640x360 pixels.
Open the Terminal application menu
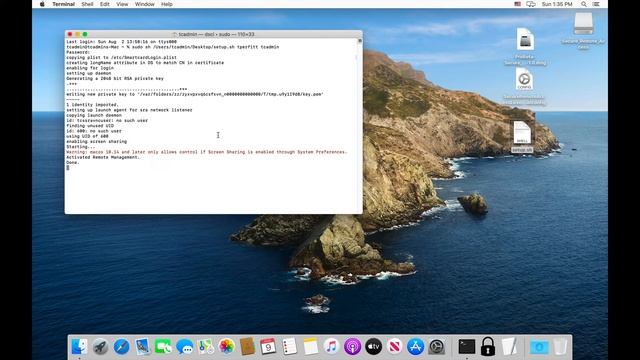coord(63,4)
